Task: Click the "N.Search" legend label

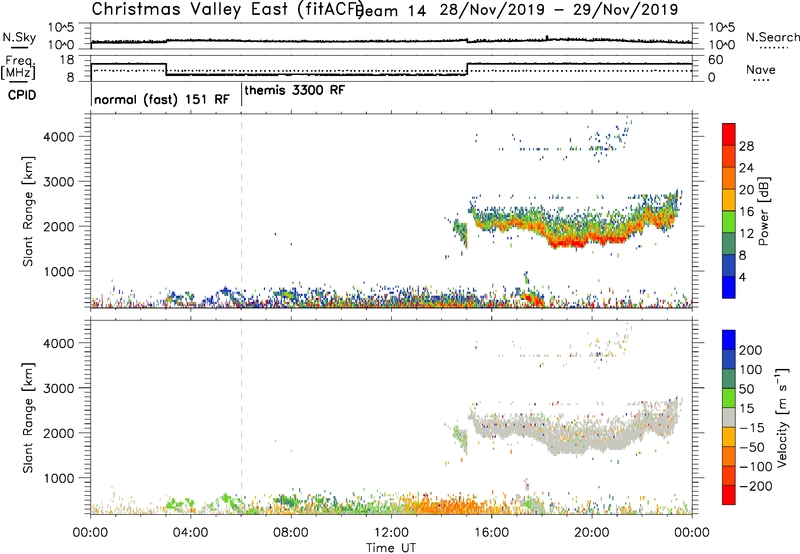Action: click(x=772, y=37)
